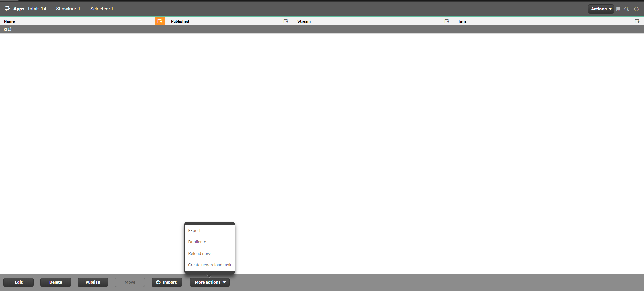Sort by the Name column header
The image size is (644, 291).
9,21
